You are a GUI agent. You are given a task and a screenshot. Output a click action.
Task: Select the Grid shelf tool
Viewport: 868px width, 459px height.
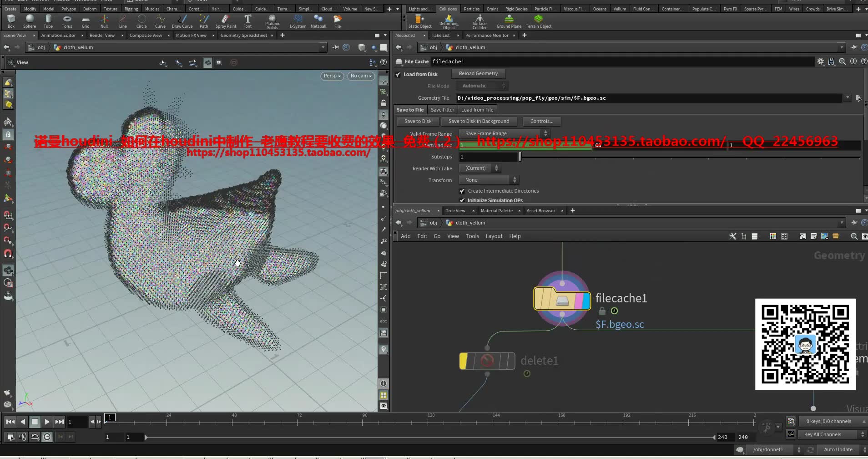click(86, 21)
